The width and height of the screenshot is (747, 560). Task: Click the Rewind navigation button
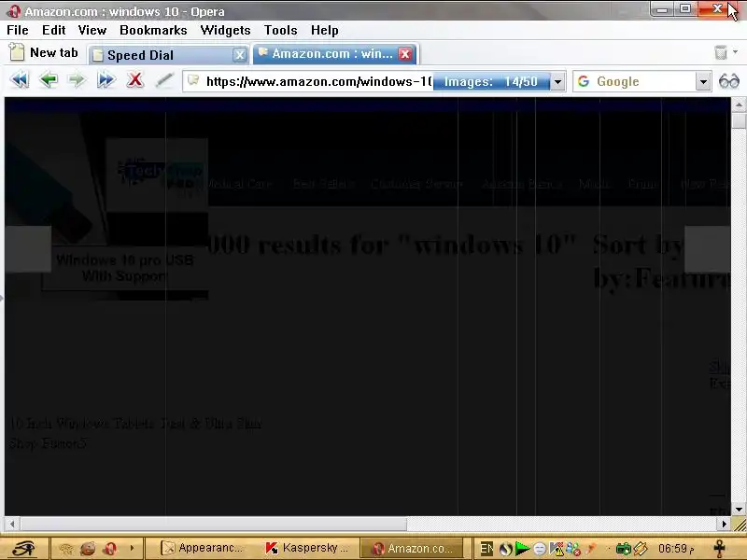tap(20, 80)
